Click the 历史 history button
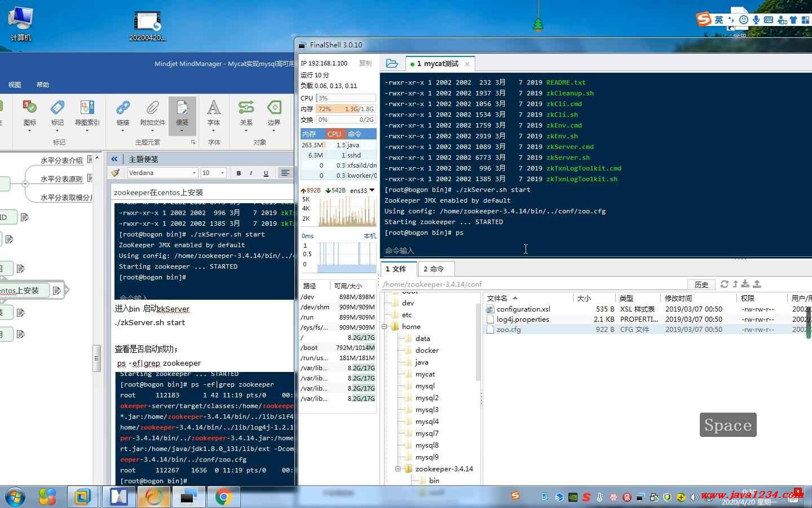The height and width of the screenshot is (508, 812). click(701, 284)
